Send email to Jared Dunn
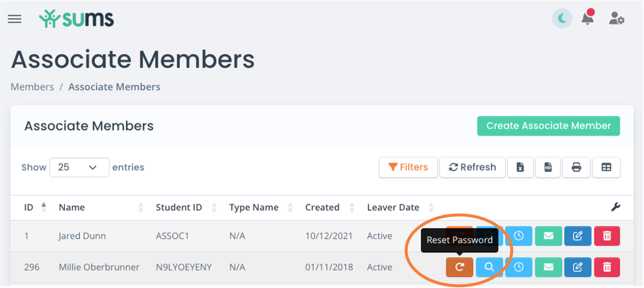The image size is (644, 288). point(549,236)
